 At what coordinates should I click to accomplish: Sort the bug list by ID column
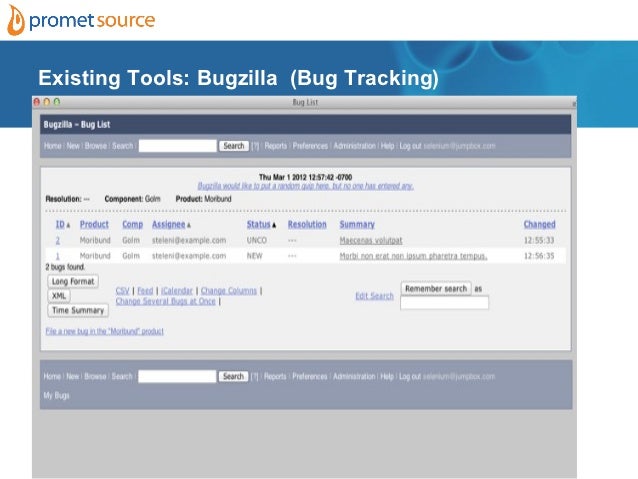point(60,225)
